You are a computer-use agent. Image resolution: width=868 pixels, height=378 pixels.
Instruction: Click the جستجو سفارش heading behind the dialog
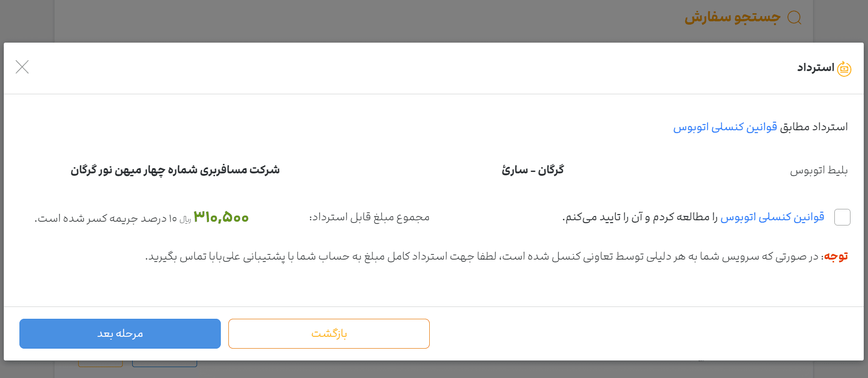732,18
